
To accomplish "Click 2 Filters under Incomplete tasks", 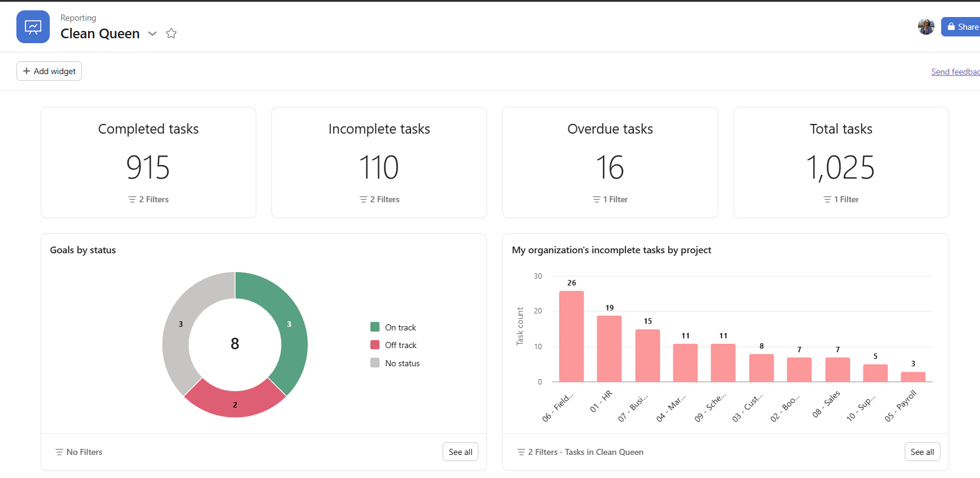I will tap(379, 199).
